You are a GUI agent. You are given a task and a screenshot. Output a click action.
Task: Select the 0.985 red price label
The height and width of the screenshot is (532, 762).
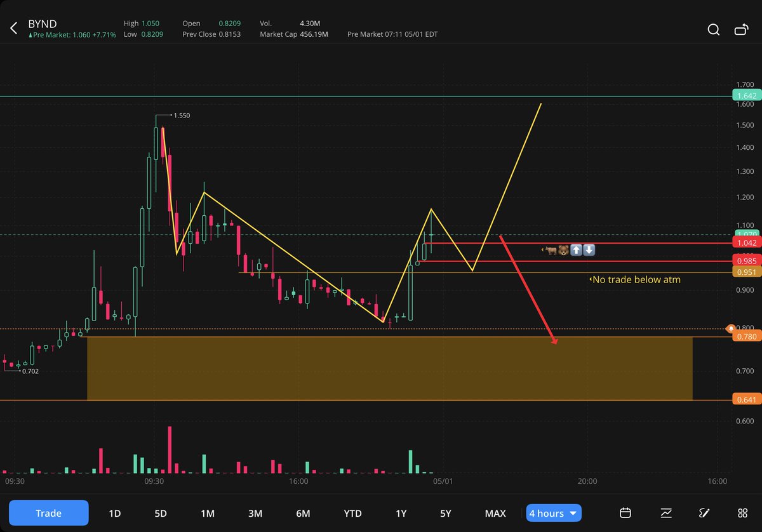point(746,261)
